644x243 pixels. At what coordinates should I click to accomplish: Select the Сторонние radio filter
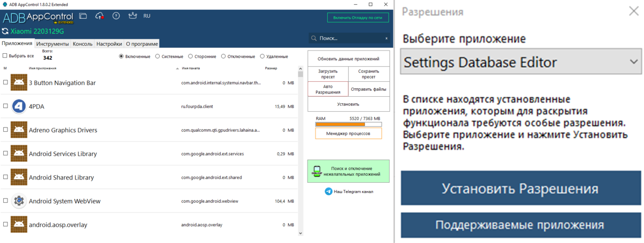point(189,56)
